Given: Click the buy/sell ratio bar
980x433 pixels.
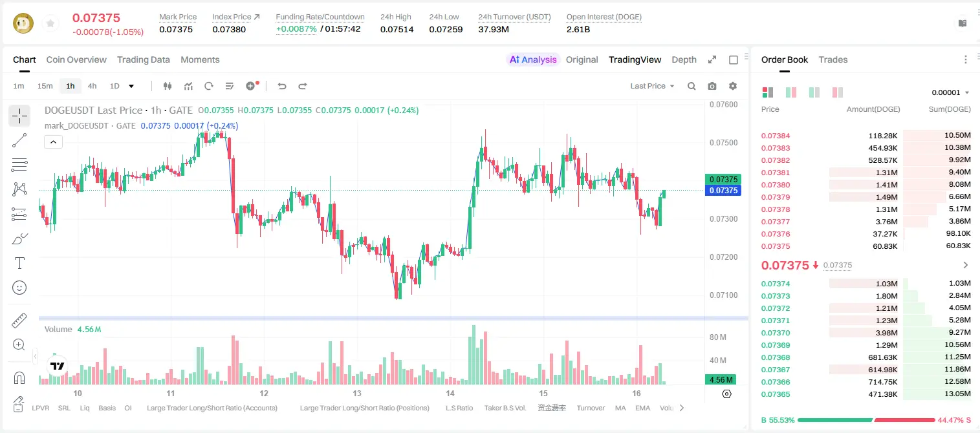Looking at the screenshot, I should click(866, 420).
